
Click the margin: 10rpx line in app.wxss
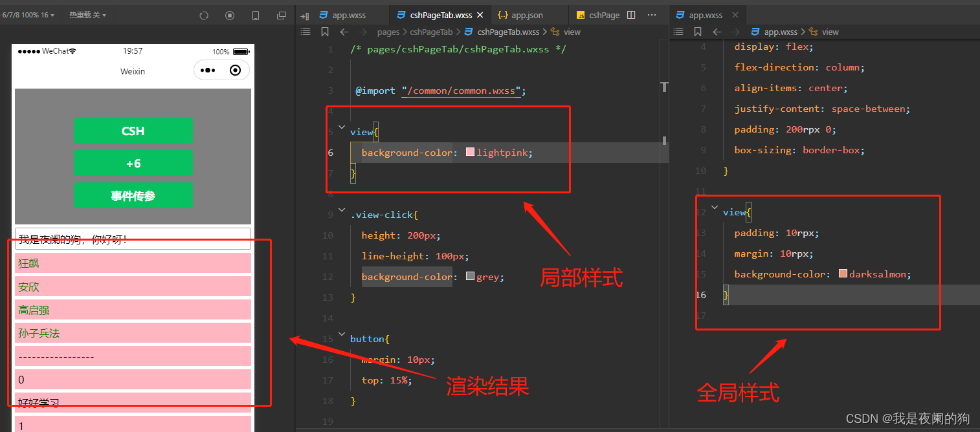pyautogui.click(x=774, y=254)
